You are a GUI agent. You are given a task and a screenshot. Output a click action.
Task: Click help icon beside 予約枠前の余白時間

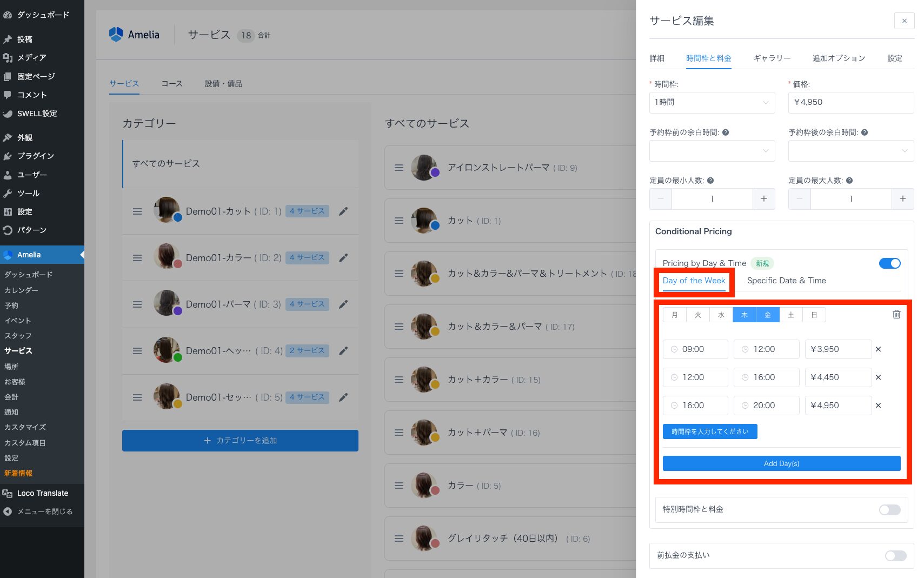pos(726,132)
